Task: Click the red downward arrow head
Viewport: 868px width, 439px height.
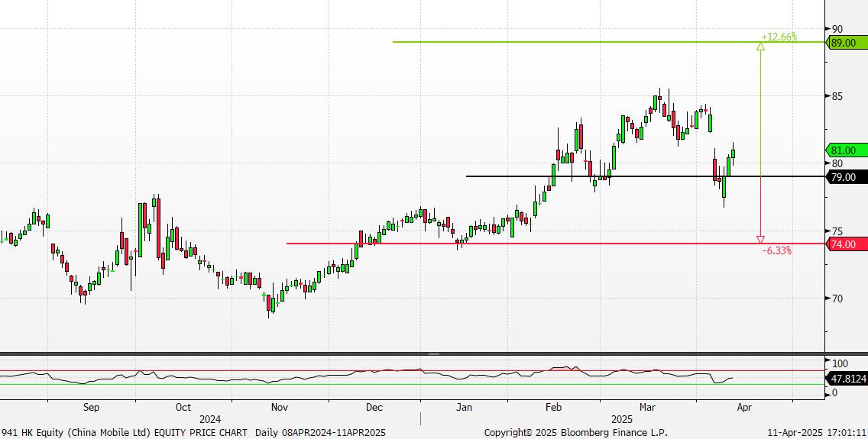Action: (760, 240)
